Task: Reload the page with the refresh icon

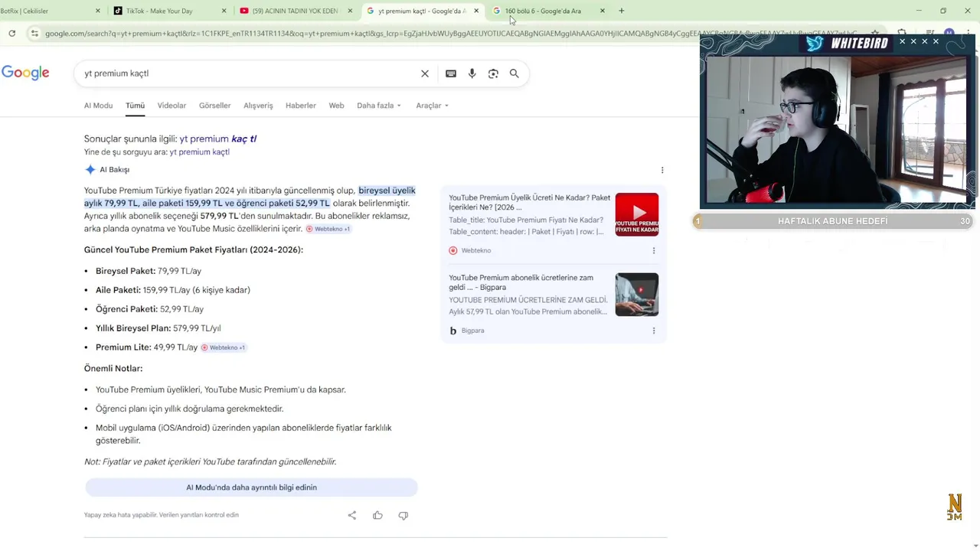Action: coord(12,33)
